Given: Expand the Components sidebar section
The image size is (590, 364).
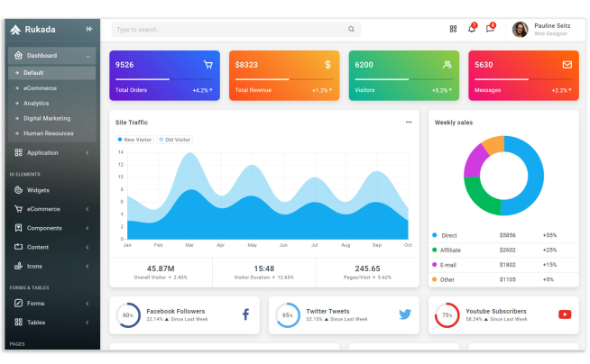Looking at the screenshot, I should pyautogui.click(x=51, y=228).
